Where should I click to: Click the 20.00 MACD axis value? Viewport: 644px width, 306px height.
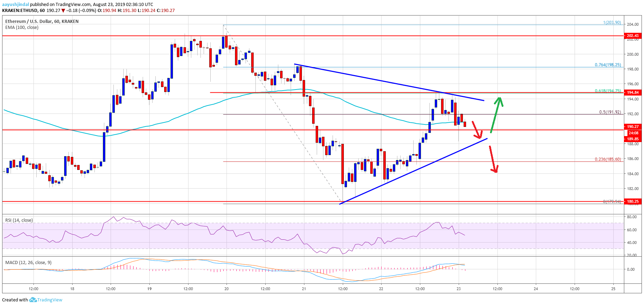pyautogui.click(x=632, y=255)
